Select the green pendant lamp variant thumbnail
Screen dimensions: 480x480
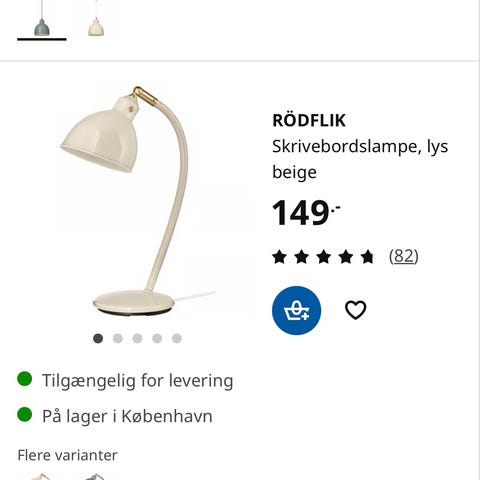point(42,20)
